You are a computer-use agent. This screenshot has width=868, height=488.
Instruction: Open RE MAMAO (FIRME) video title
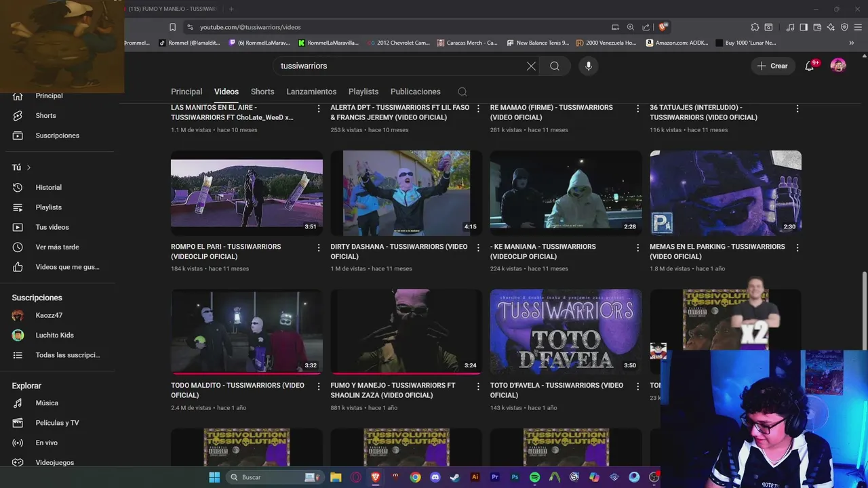click(x=551, y=113)
